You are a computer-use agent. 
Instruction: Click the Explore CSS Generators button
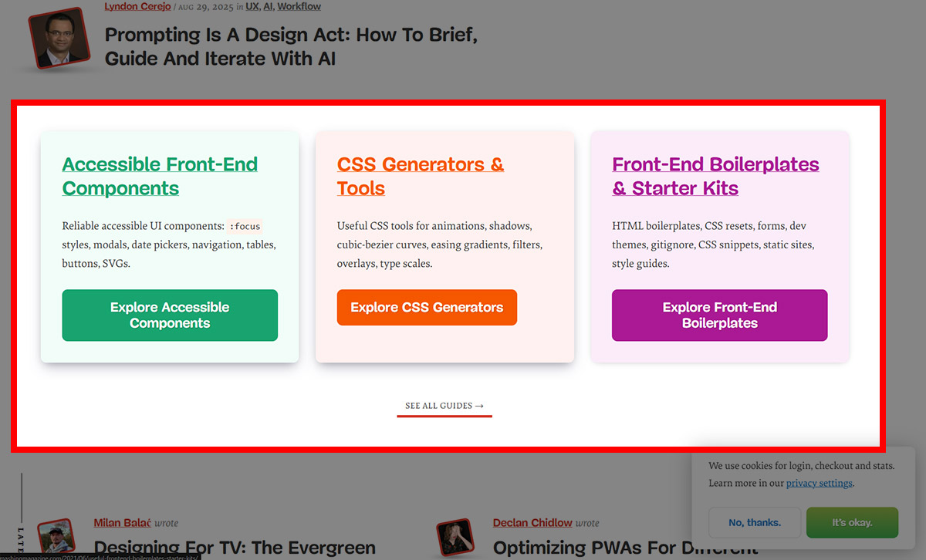click(427, 307)
